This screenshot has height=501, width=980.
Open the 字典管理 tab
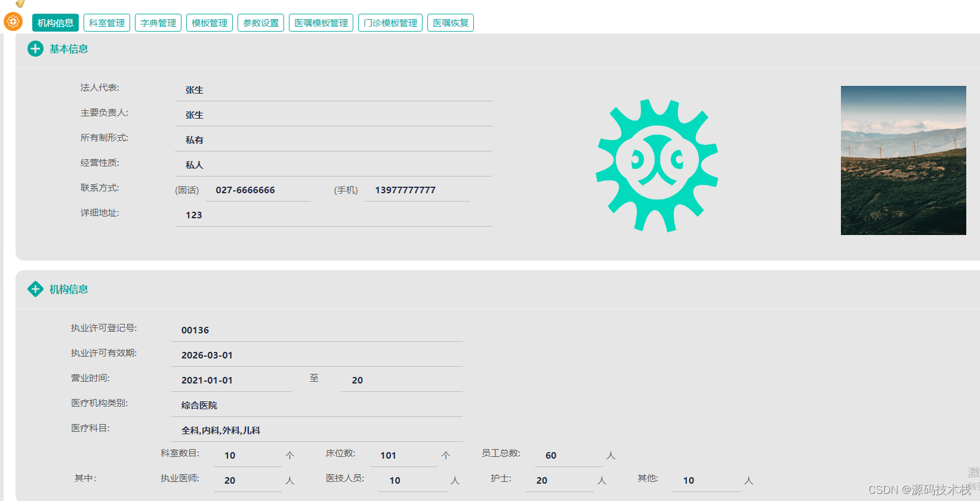(x=158, y=23)
